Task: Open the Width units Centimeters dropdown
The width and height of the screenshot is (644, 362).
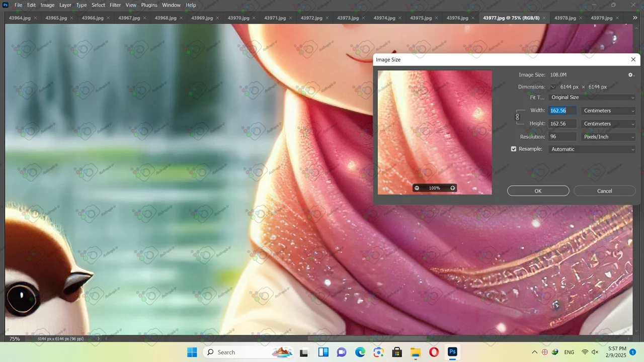Action: coord(608,111)
